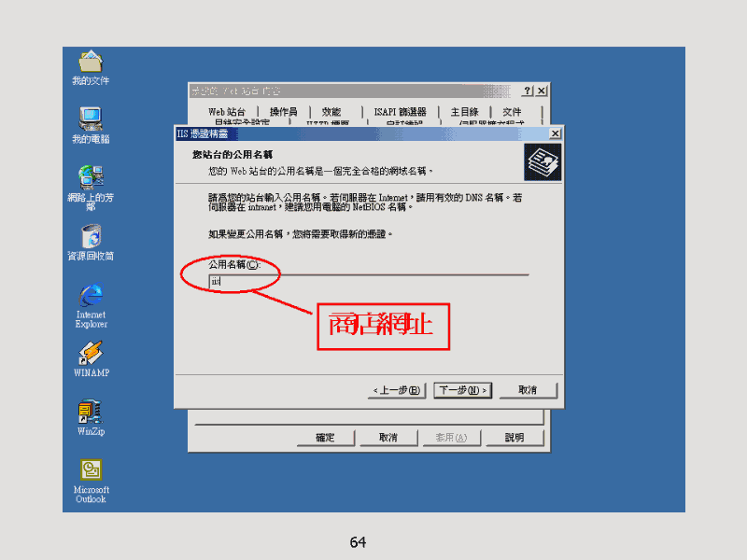The image size is (747, 560).
Task: Switch to the Web 站台 tab
Action: point(227,112)
